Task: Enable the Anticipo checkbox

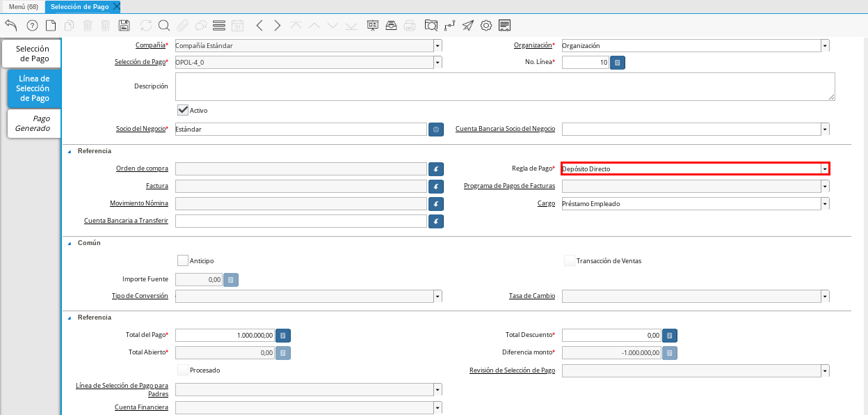Action: (x=183, y=260)
